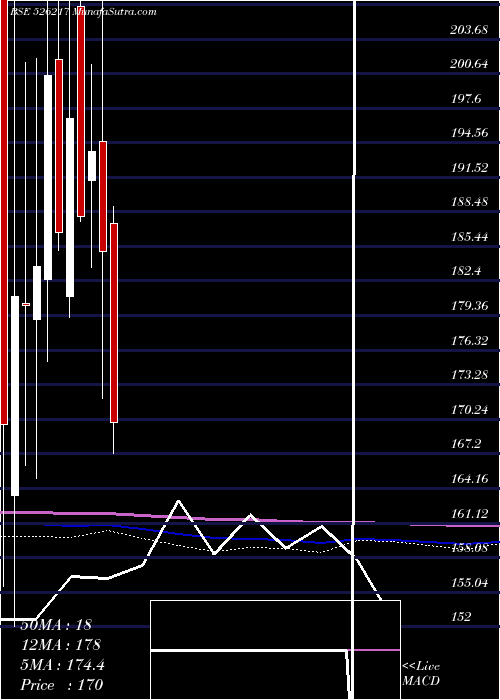The width and height of the screenshot is (500, 700).
Task: Click the 164.16 price axis label
Action: (x=468, y=479)
